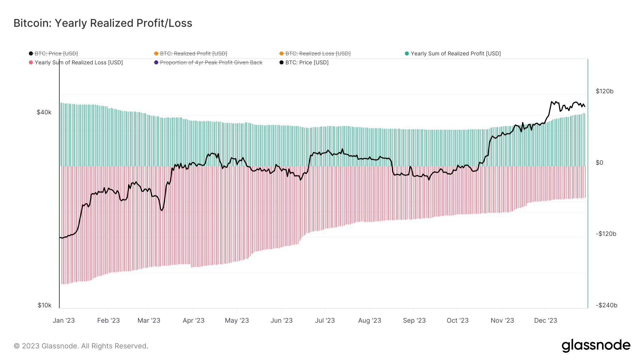This screenshot has height=362, width=644.
Task: Hide the active BTC: Price [USD] legend label
Action: click(x=307, y=63)
